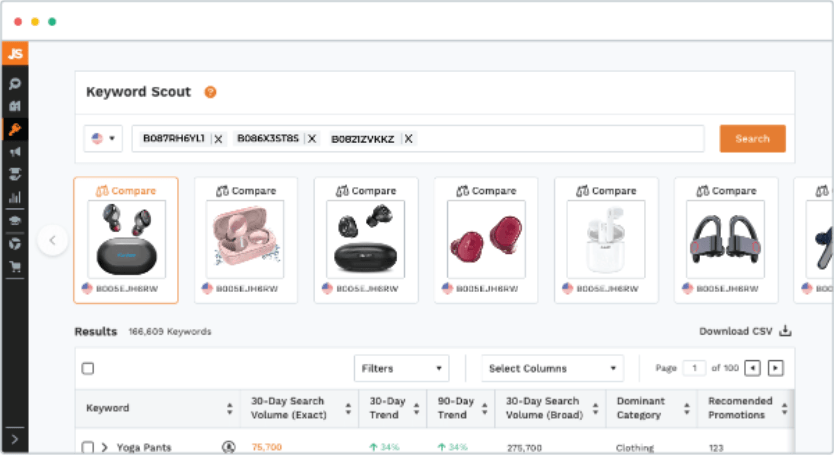Sort by Dominant Category column header
The height and width of the screenshot is (455, 834).
coord(687,408)
